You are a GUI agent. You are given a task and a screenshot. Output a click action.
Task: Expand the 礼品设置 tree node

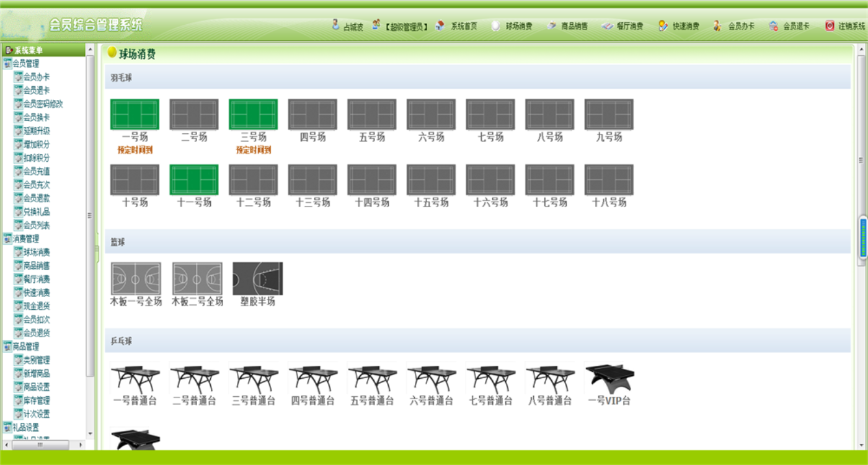click(7, 427)
